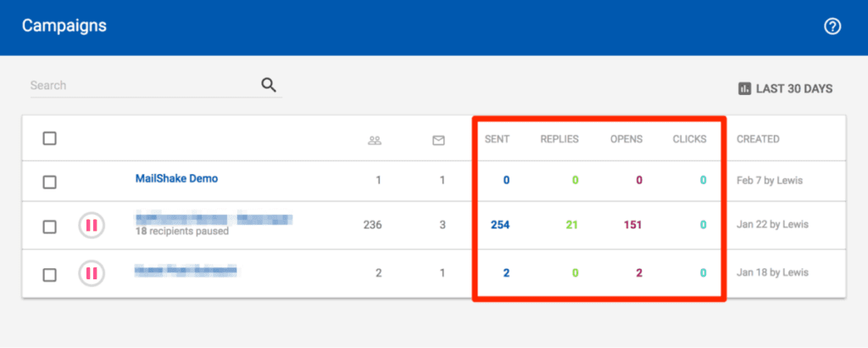Open the help question mark icon
This screenshot has width=868, height=348.
tap(832, 26)
